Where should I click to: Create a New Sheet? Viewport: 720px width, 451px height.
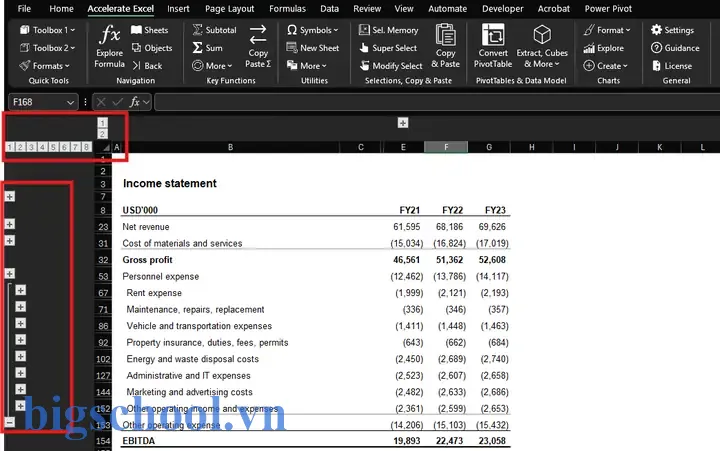(x=312, y=48)
